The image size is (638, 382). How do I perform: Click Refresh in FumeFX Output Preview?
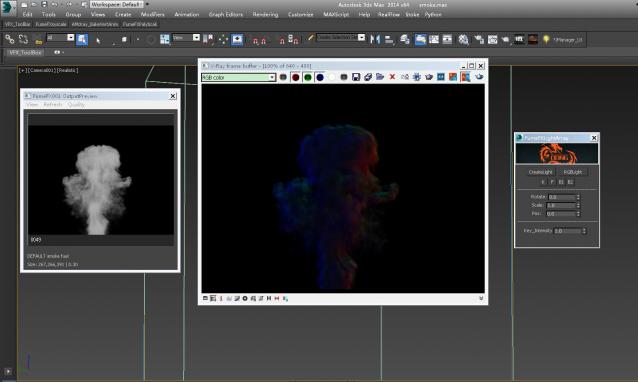[53, 105]
